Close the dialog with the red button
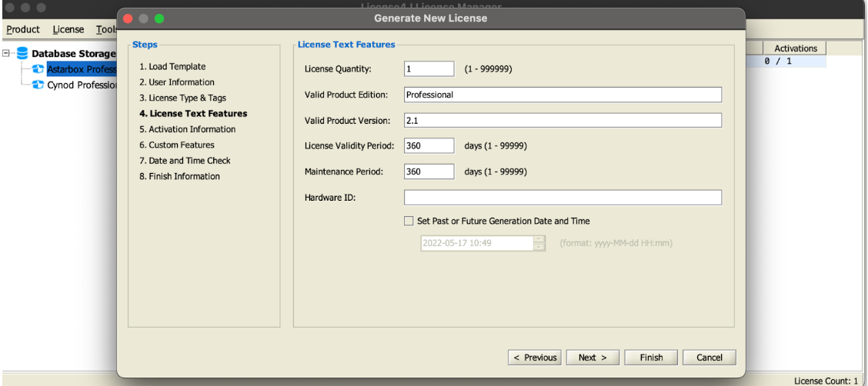This screenshot has width=868, height=386. click(x=129, y=18)
